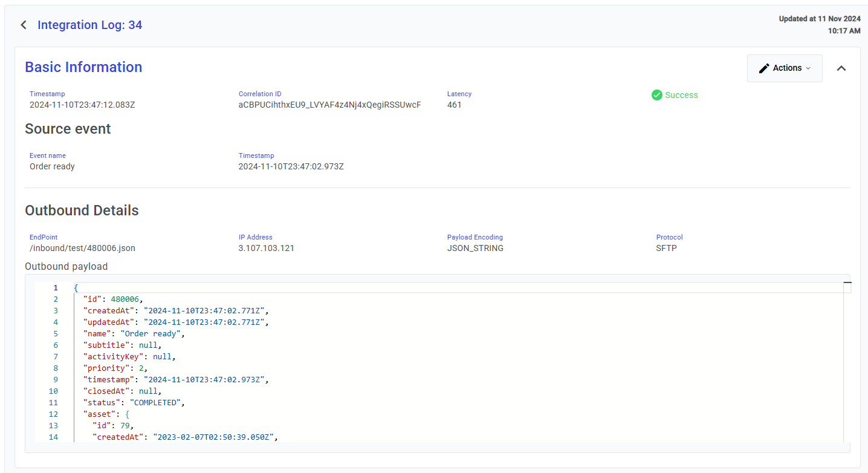Click the EndPoint path /inbound/test/480006.json

pos(82,248)
